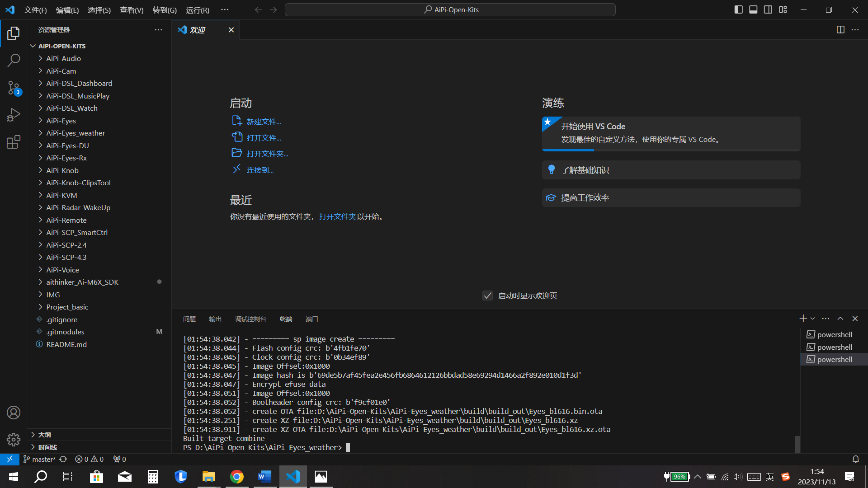Open the Run and Debug view
The height and width of the screenshot is (488, 868).
pos(14,115)
